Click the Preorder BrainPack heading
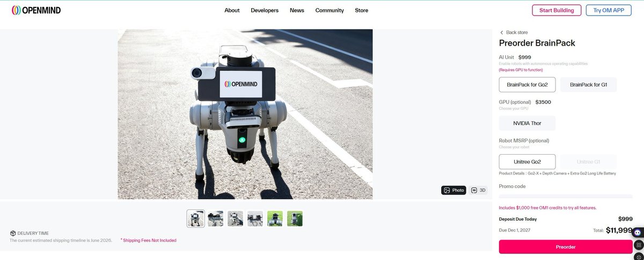644x260 pixels. (x=537, y=44)
